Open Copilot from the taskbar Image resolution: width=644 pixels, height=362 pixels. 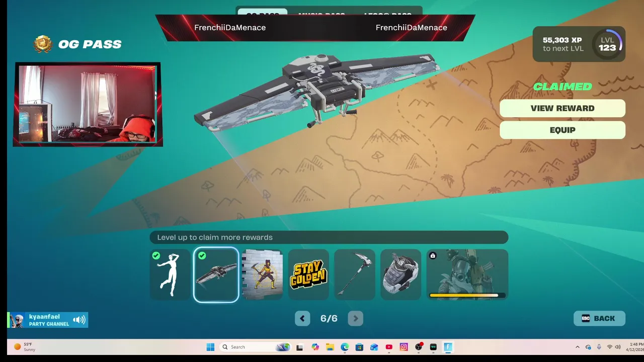[315, 347]
